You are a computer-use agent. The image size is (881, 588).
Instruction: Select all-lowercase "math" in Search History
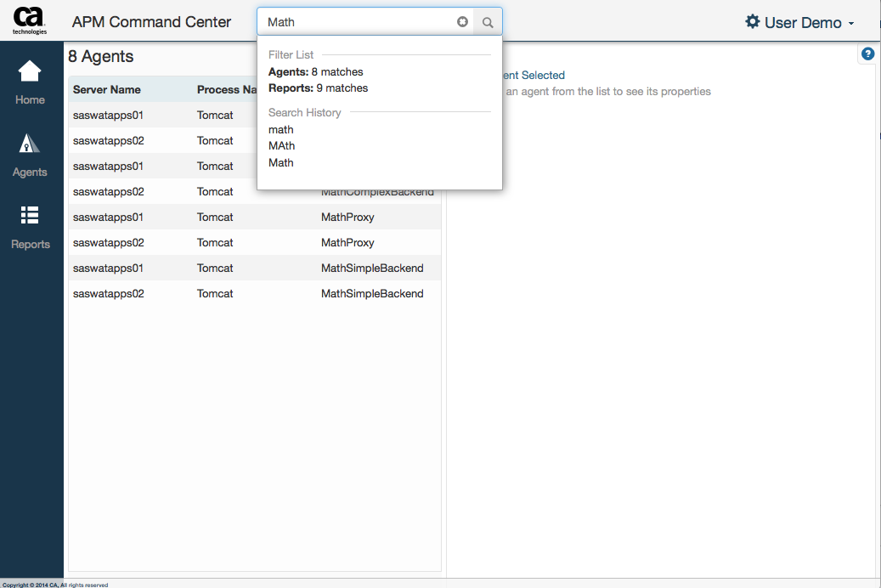[x=281, y=130]
